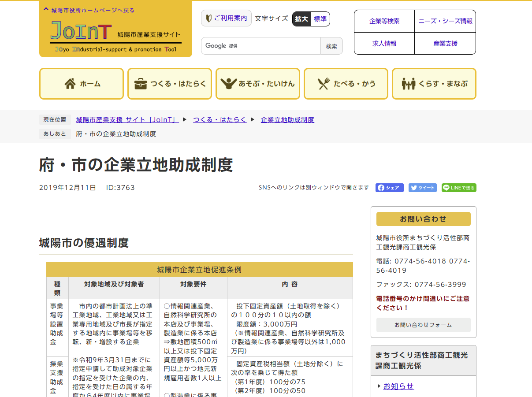Click the fax number 0774-56-3999

440,285
